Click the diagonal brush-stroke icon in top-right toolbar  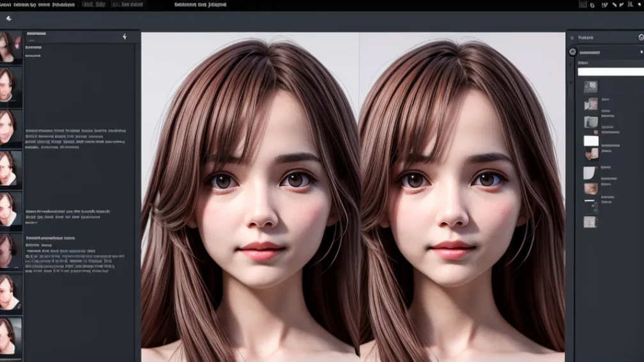pos(615,4)
